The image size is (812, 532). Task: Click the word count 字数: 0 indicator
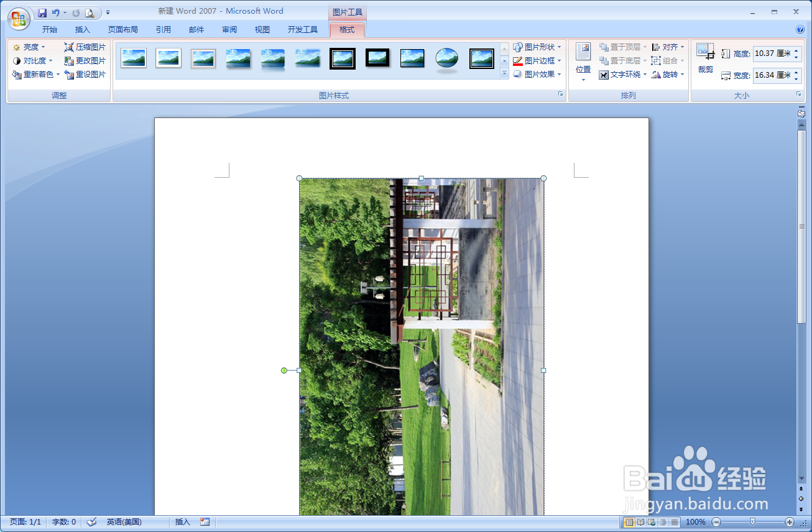pos(64,522)
